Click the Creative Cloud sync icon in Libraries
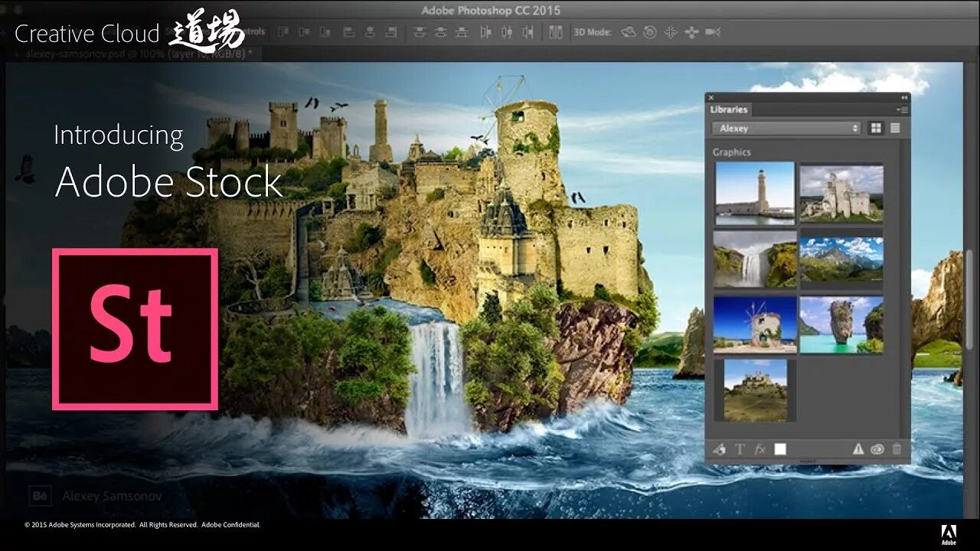980x551 pixels. [x=877, y=449]
